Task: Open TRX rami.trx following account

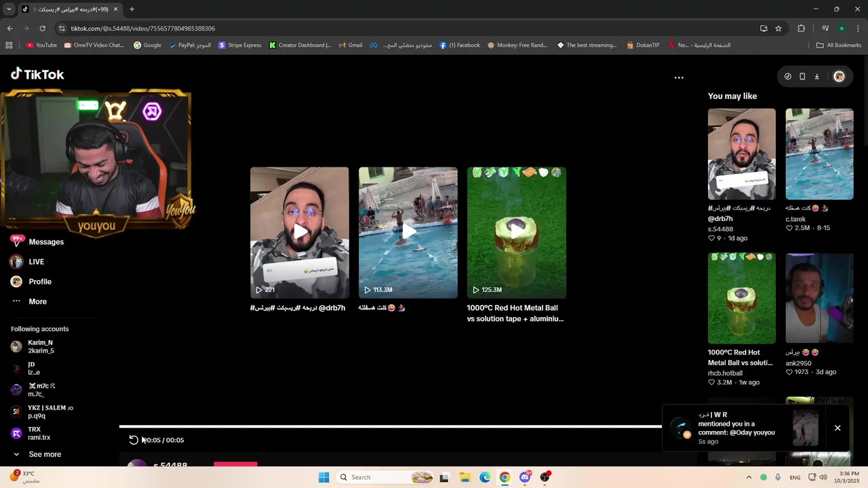Action: pyautogui.click(x=39, y=434)
